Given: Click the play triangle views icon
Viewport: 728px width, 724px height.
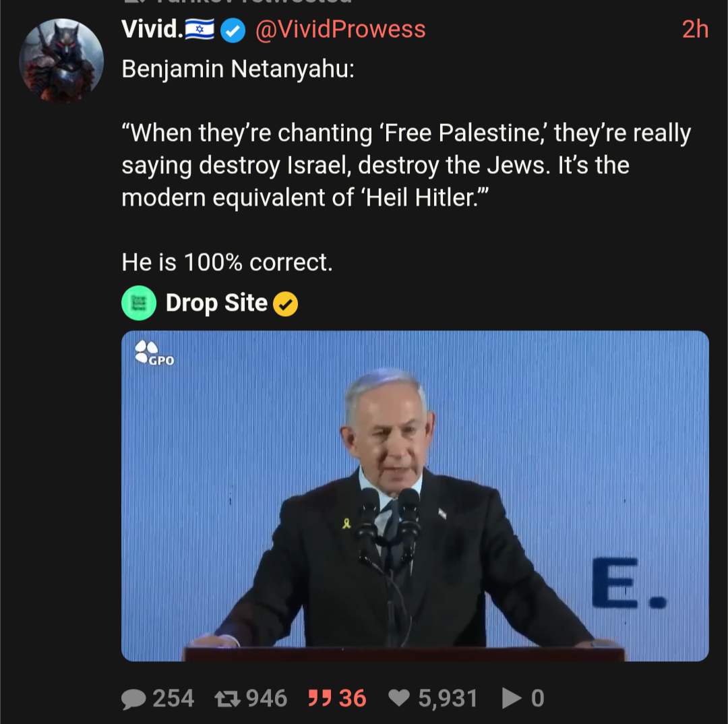Looking at the screenshot, I should [512, 698].
